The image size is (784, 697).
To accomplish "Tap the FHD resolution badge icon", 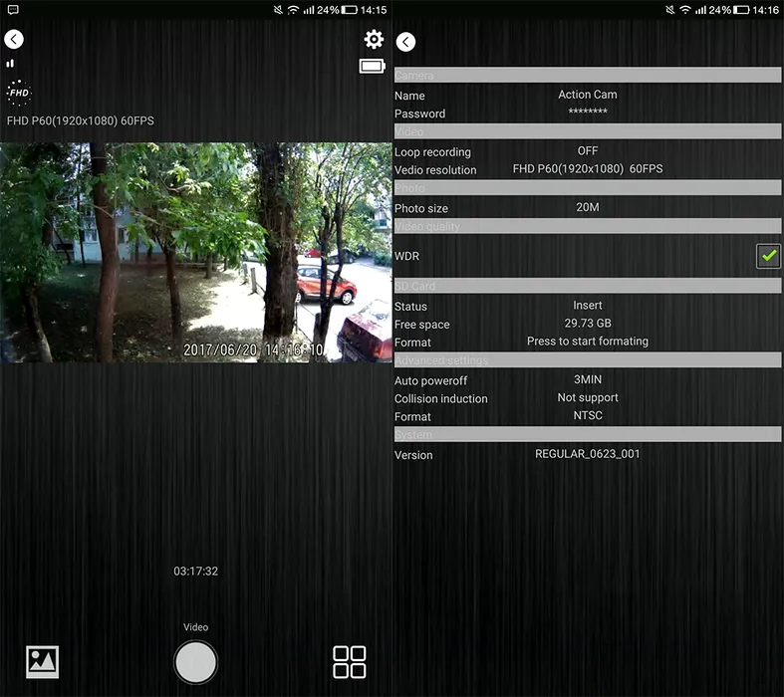I will point(18,94).
